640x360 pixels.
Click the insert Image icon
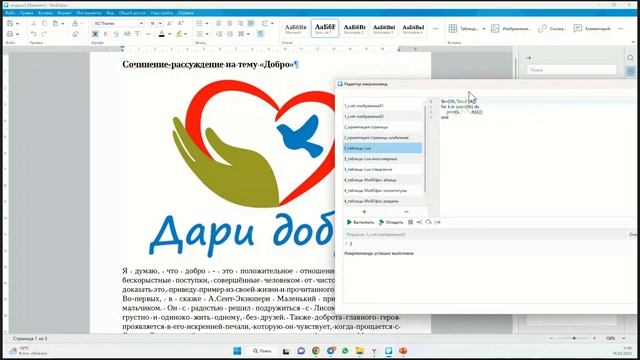click(495, 29)
